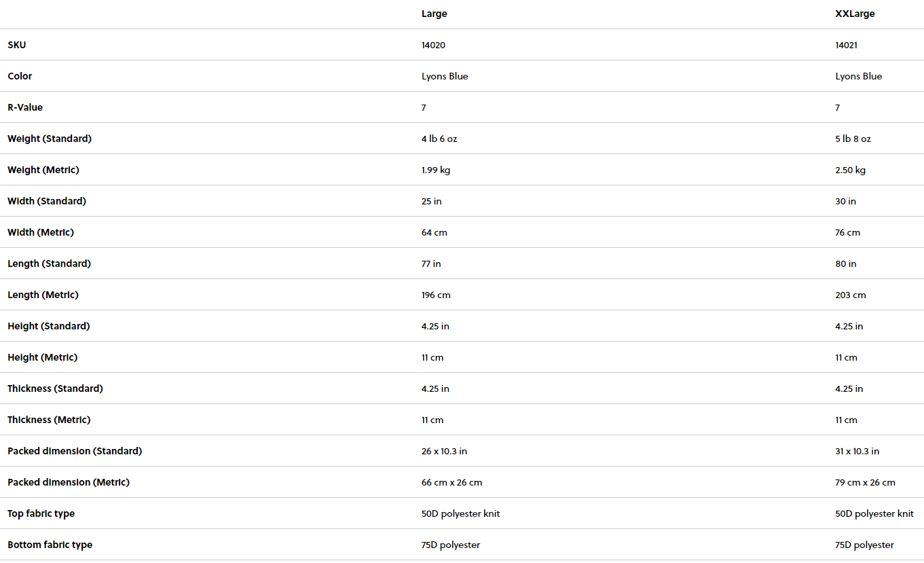Click the 203 cm length value
This screenshot has height=563, width=924.
point(851,295)
